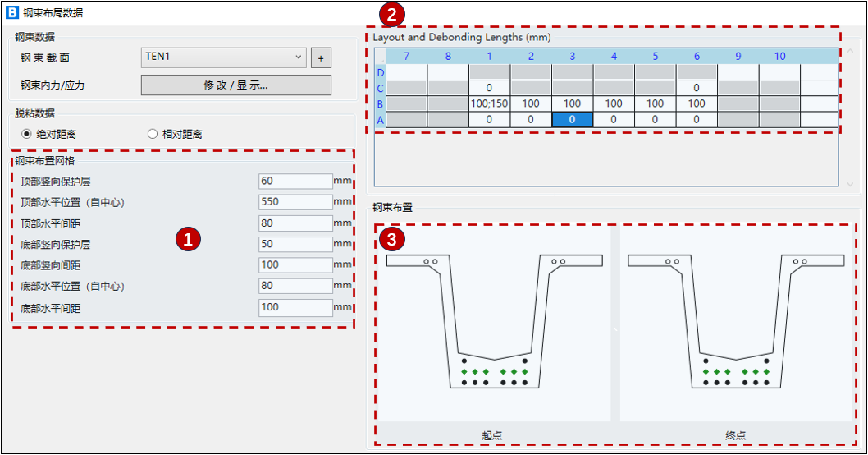Viewport: 868px width, 455px height.
Task: Click the 底部水平位置 field with 80
Action: tap(295, 286)
